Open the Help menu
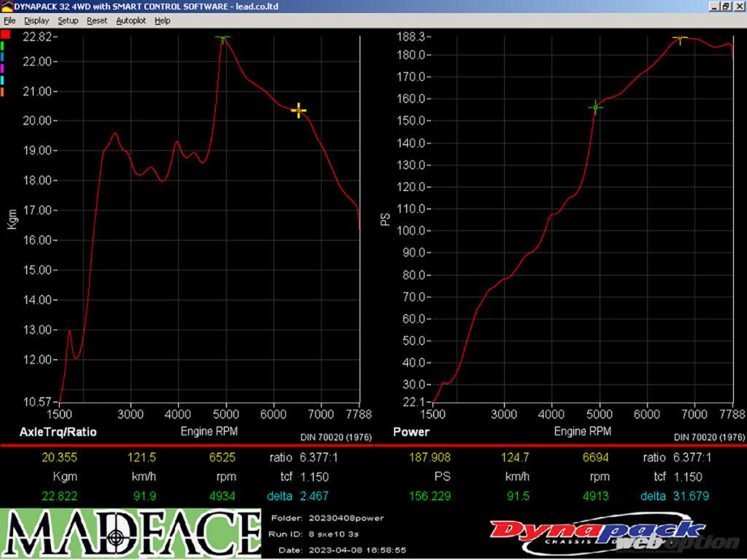 pyautogui.click(x=162, y=20)
